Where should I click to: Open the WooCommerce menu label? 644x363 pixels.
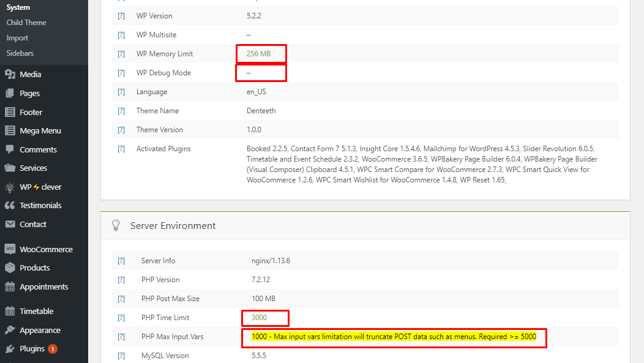tap(46, 249)
